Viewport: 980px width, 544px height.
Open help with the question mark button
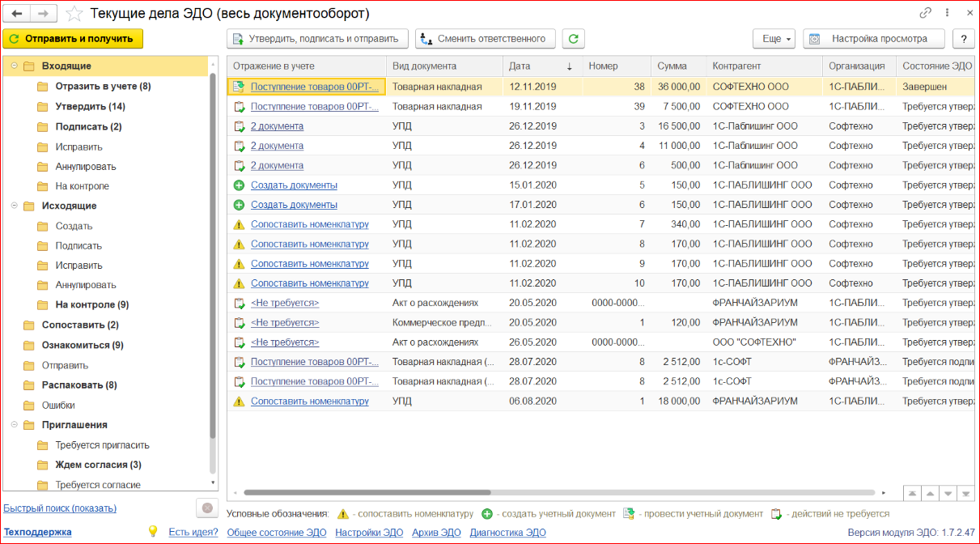[x=963, y=39]
